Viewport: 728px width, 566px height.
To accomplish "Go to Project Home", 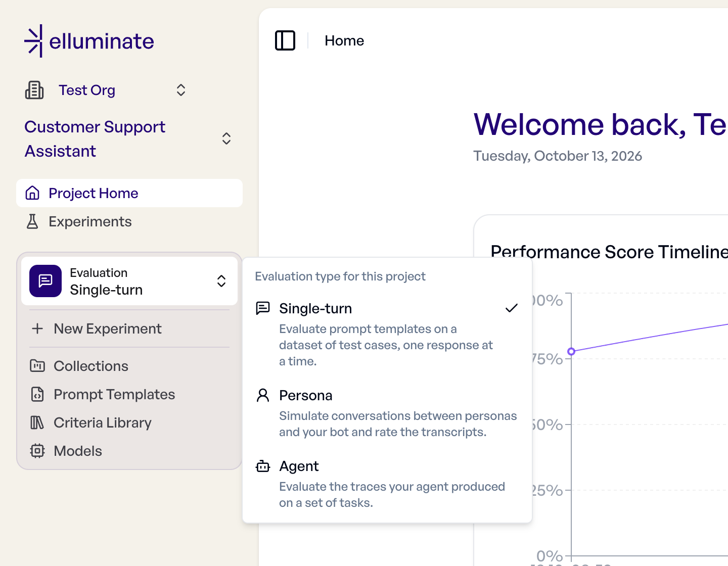I will pos(129,193).
